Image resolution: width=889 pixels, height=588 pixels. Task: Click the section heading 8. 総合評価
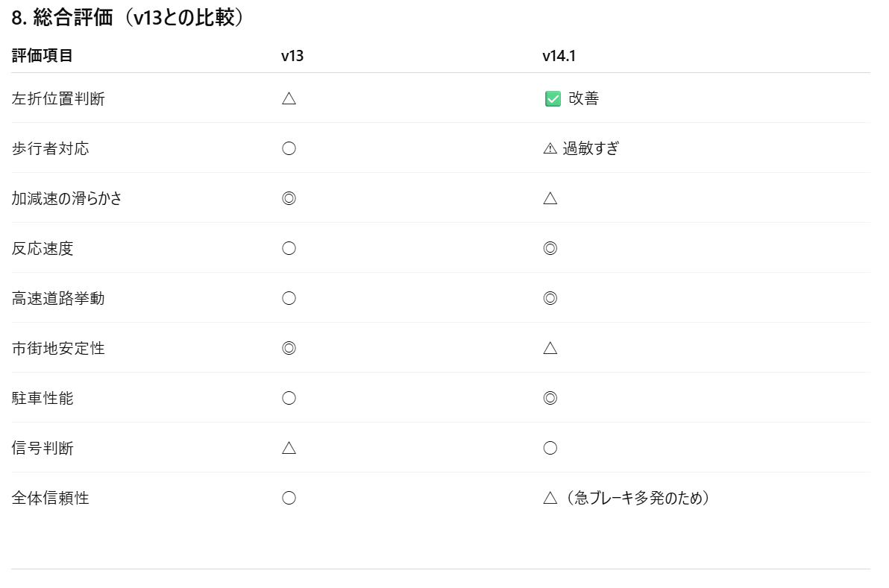tap(128, 19)
